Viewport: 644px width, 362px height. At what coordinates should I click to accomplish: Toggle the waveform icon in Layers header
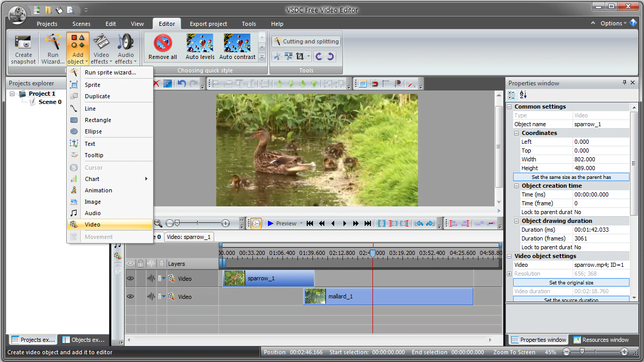(x=151, y=264)
